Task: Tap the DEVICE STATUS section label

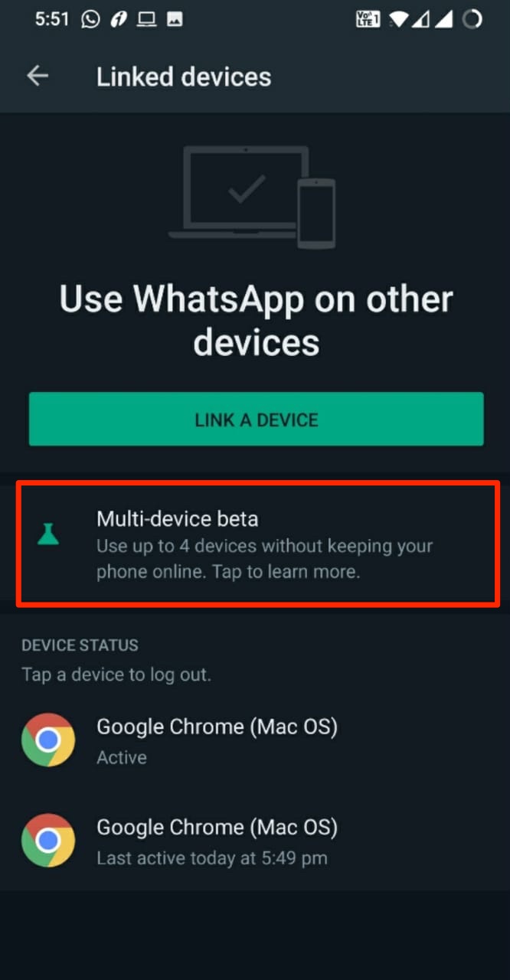Action: 80,645
